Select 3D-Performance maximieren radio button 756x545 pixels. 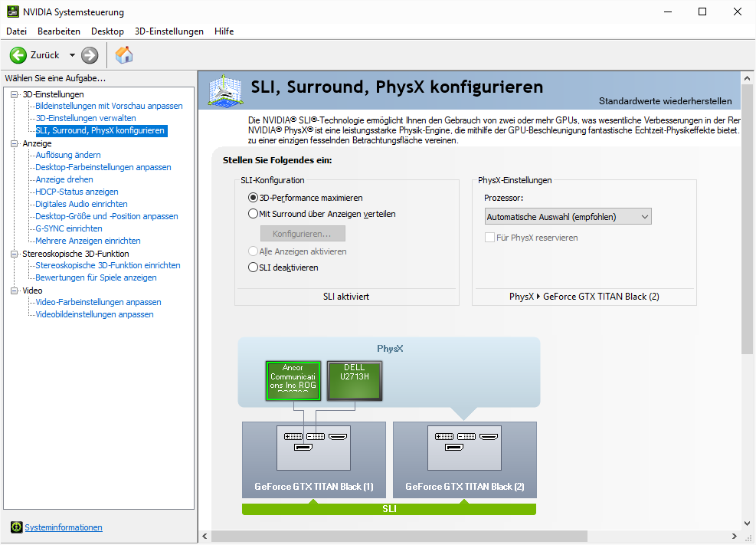[253, 198]
